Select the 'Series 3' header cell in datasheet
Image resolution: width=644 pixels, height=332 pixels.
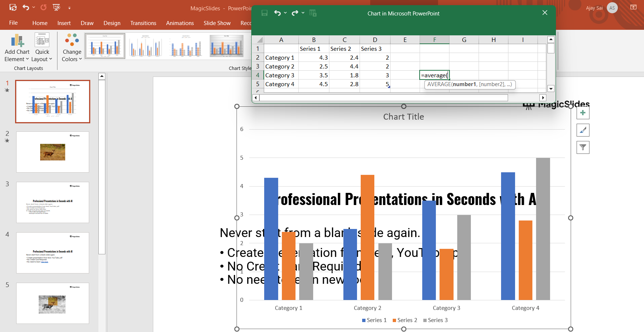click(x=375, y=49)
